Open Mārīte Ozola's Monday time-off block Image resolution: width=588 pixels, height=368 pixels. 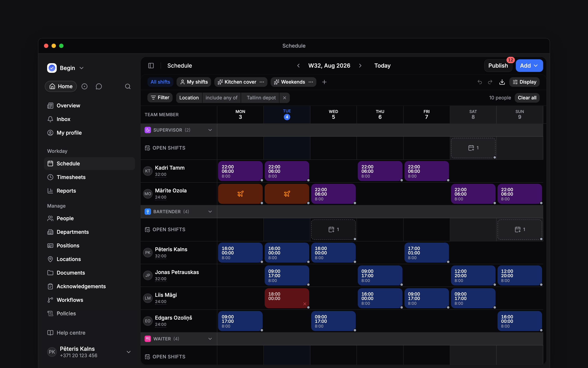[x=240, y=194]
